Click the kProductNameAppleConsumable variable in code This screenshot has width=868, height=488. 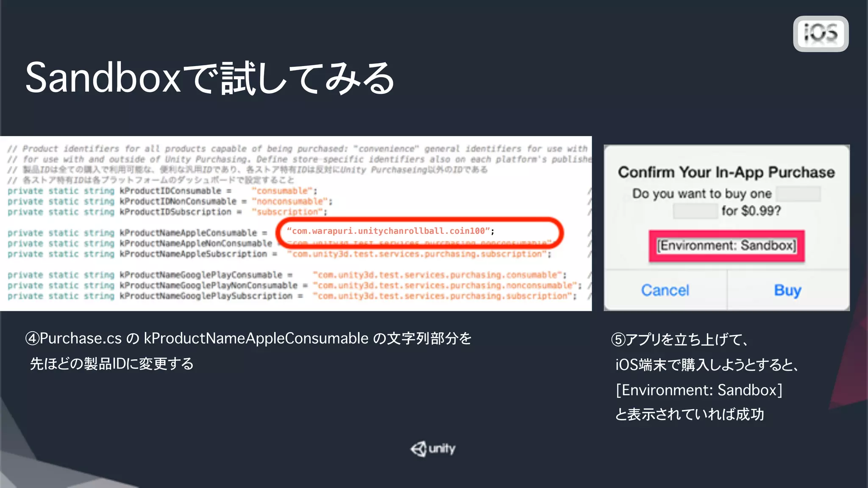188,233
